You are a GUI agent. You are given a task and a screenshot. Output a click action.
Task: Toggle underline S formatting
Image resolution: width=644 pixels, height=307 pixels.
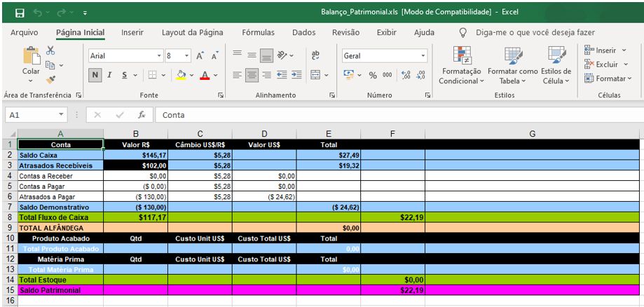pyautogui.click(x=124, y=75)
